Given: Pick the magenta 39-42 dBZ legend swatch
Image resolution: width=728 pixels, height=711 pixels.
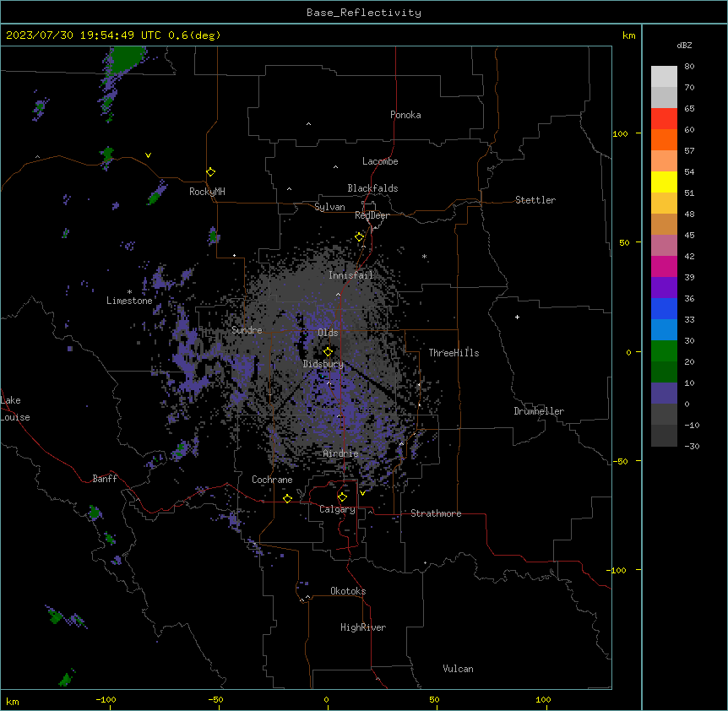Looking at the screenshot, I should coord(664,266).
